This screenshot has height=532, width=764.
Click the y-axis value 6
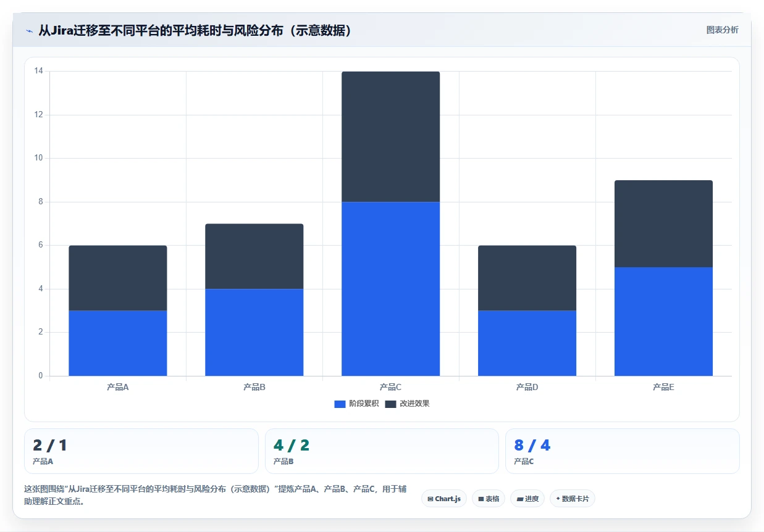41,245
